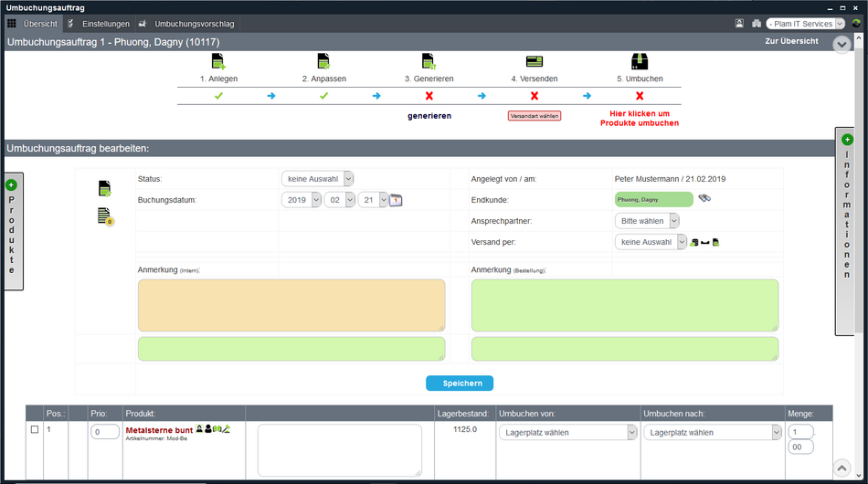Click the '3. Generieren' document icon

click(x=428, y=61)
